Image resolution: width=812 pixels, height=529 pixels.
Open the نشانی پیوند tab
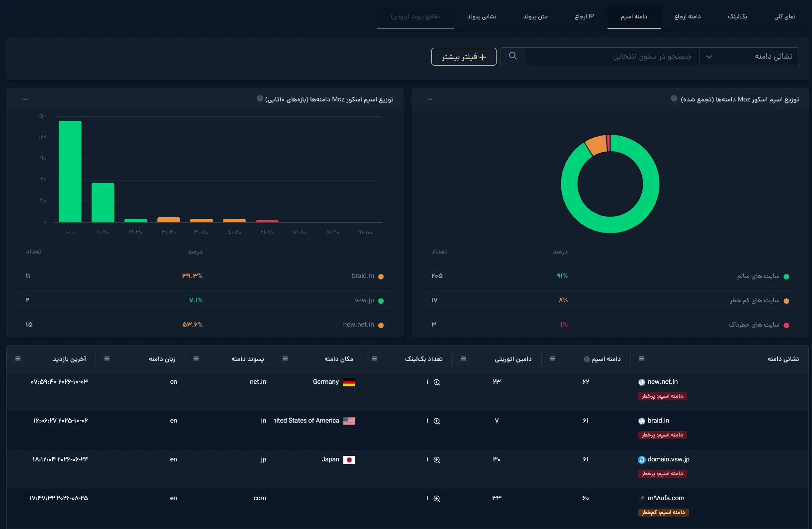482,16
